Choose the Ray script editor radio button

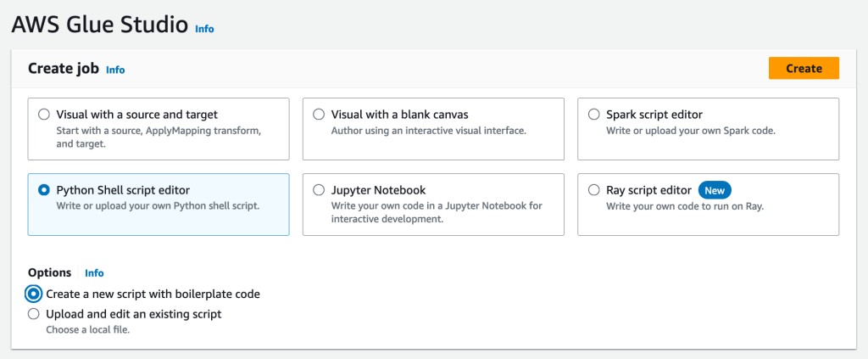(593, 190)
